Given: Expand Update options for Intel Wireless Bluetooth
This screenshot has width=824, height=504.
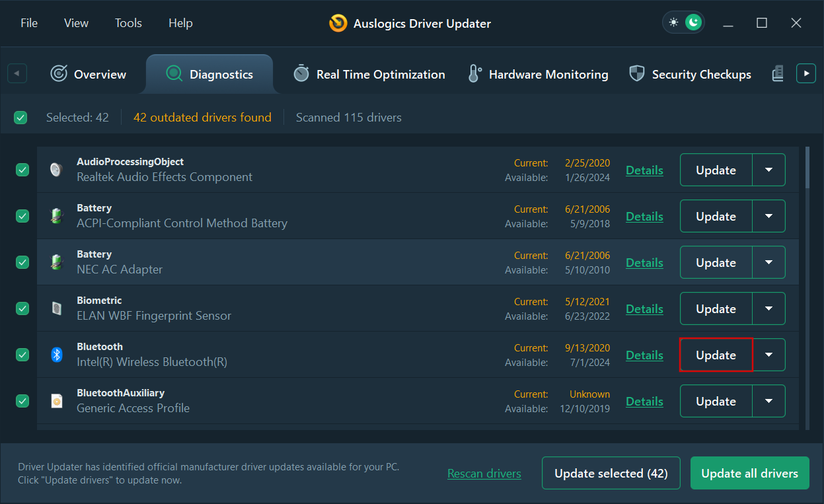Looking at the screenshot, I should coord(769,355).
